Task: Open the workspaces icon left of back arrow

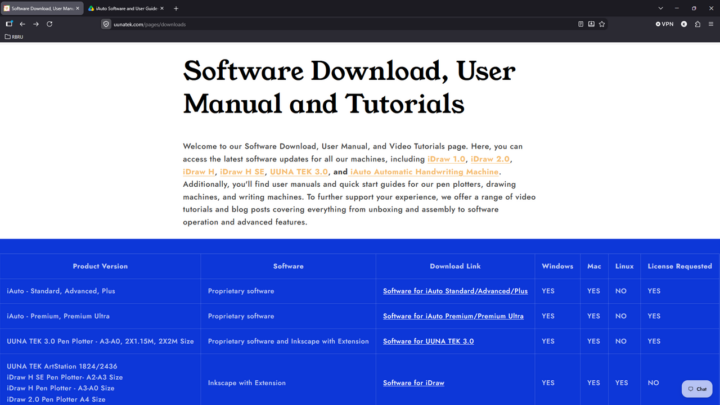Action: (9, 24)
